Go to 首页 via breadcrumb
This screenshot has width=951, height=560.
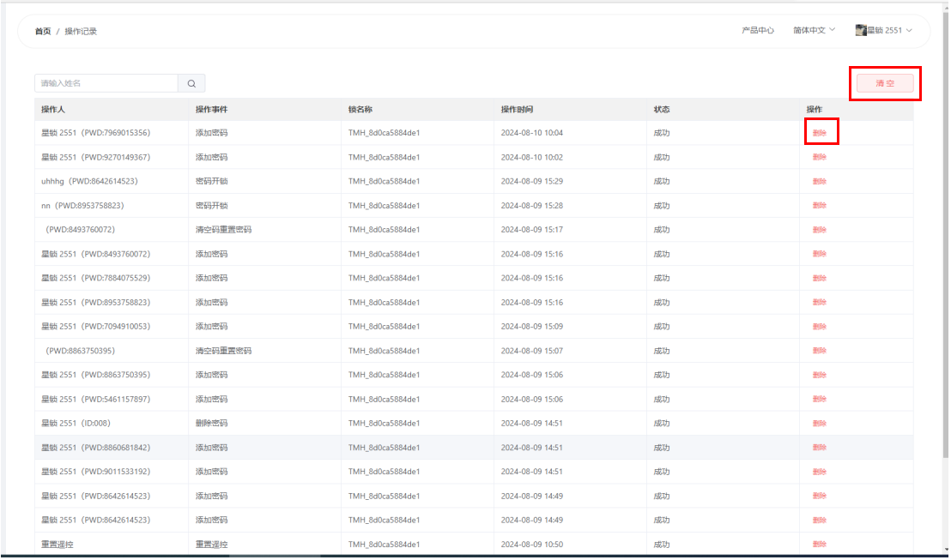click(x=42, y=32)
